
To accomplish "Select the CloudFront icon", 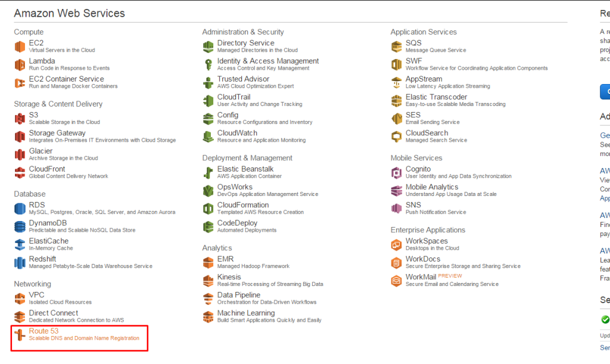I will (x=20, y=173).
